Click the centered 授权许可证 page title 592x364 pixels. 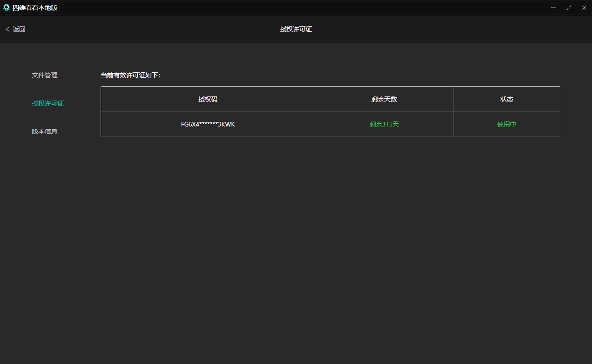pos(296,29)
